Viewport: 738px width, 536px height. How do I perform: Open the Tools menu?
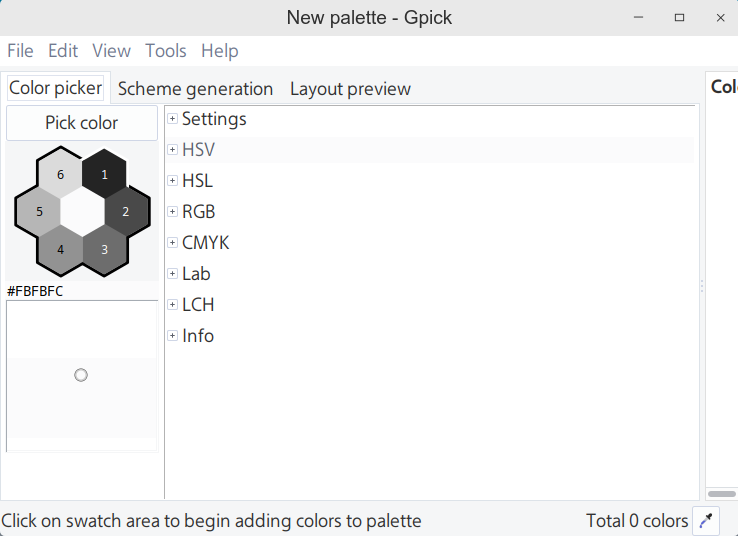(166, 50)
